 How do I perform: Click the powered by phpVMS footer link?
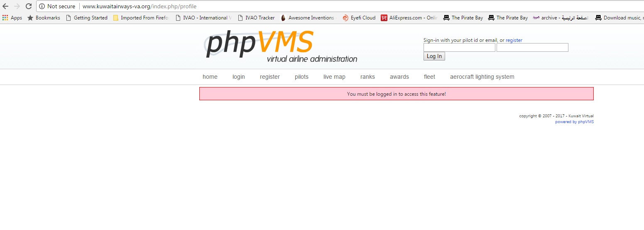click(574, 122)
